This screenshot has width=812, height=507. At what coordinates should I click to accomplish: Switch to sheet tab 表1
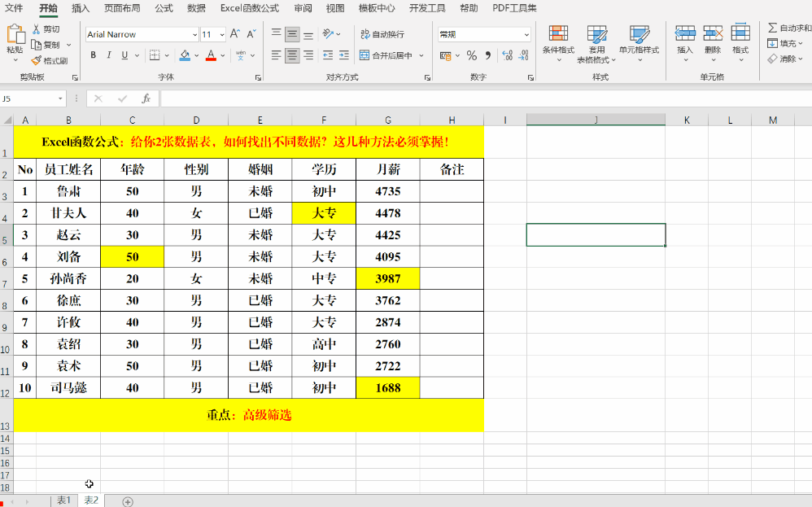[x=63, y=500]
